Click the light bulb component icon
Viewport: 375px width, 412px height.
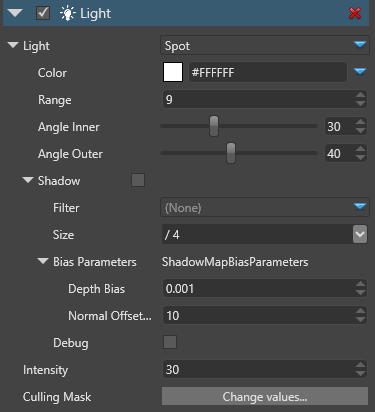pyautogui.click(x=67, y=13)
